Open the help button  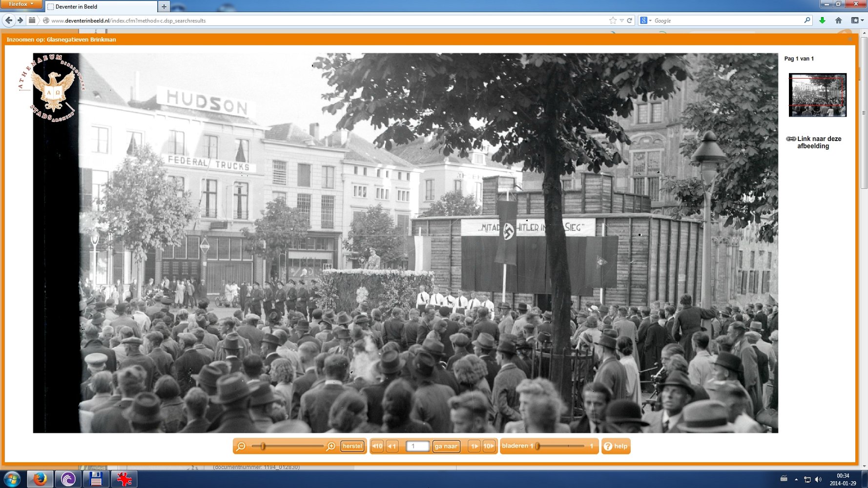[x=616, y=446]
